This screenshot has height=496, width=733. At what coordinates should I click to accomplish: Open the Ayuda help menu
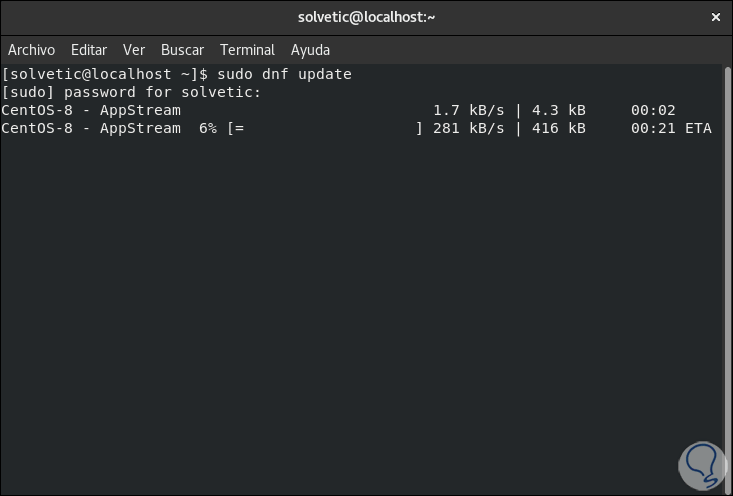[x=310, y=50]
